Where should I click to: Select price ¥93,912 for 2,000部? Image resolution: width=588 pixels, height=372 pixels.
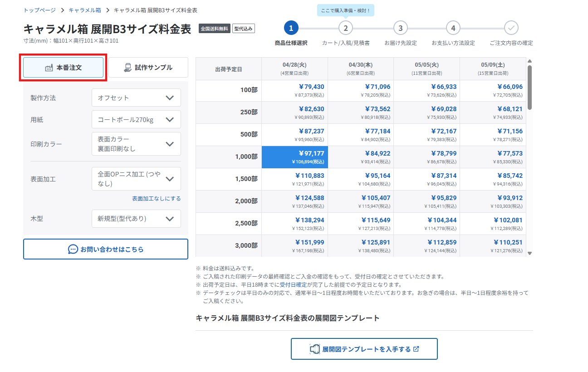point(493,201)
